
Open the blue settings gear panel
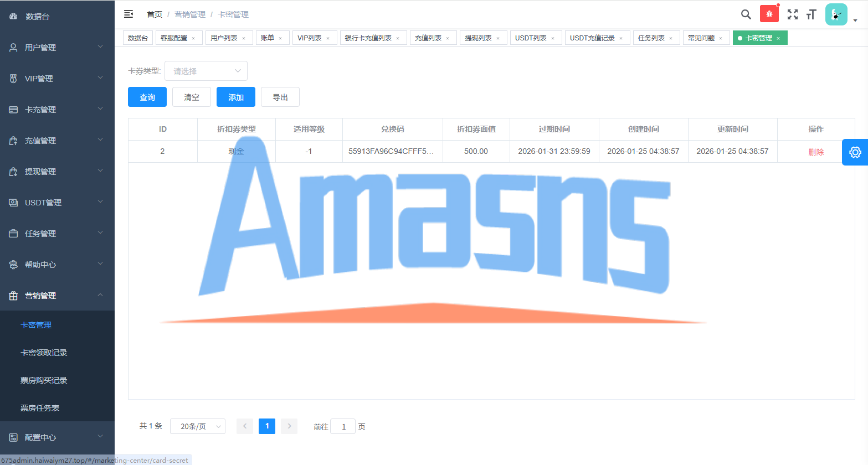(855, 152)
